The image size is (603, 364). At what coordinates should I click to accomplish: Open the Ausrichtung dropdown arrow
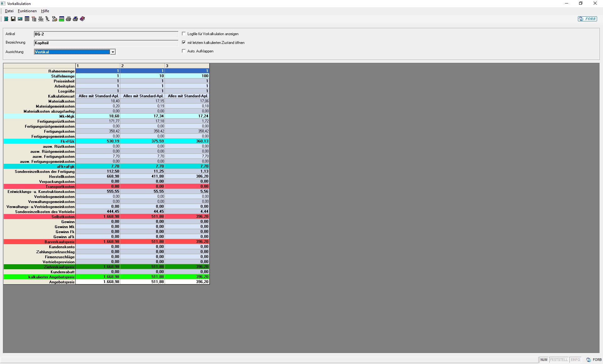point(113,52)
